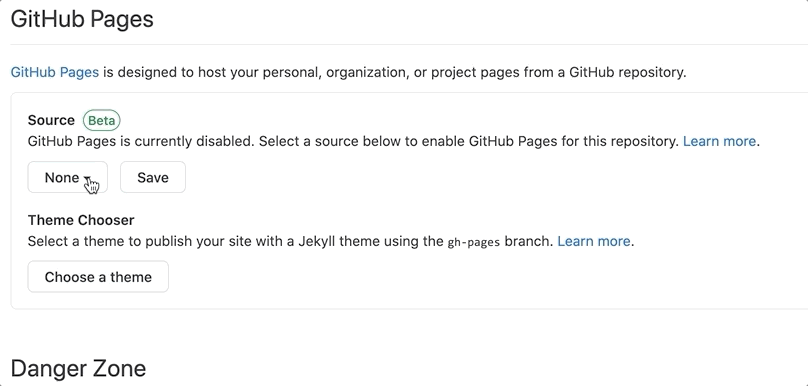Click the GitHub Pages heading

[82, 19]
